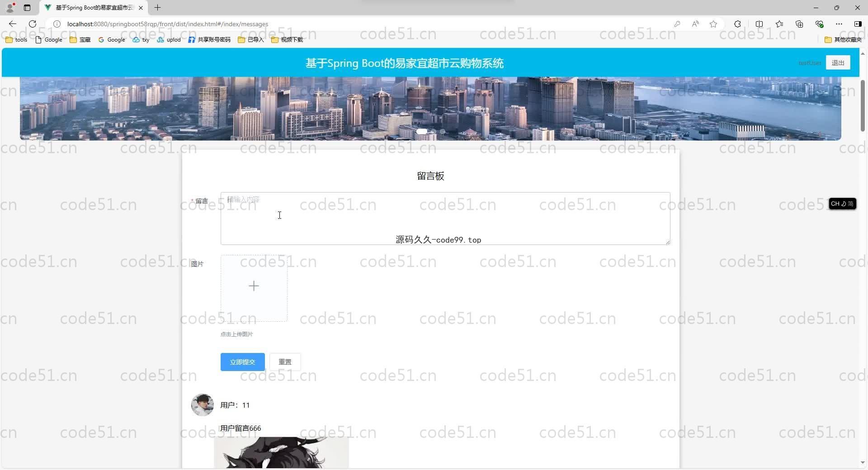Image resolution: width=868 pixels, height=470 pixels.
Task: Focus the 留言 message textarea
Action: (445, 219)
